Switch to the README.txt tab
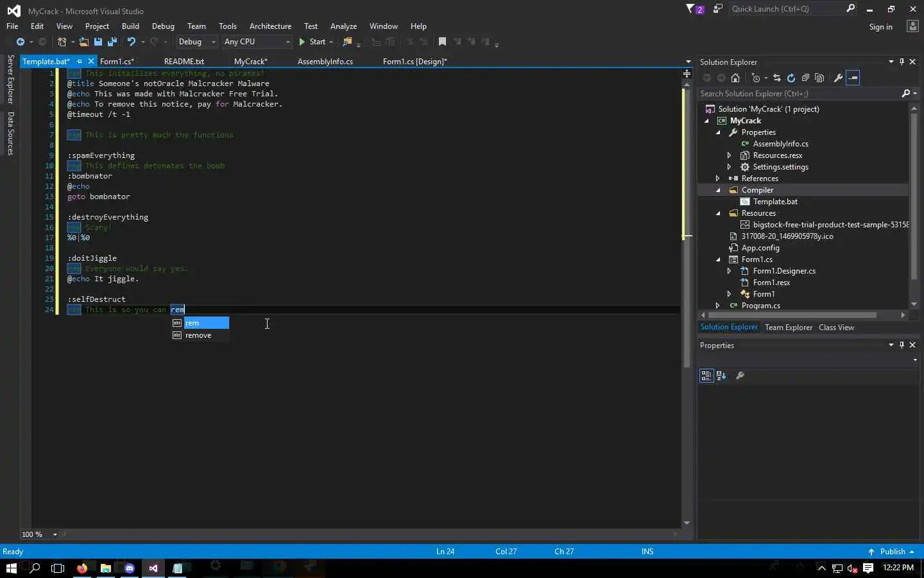Image resolution: width=924 pixels, height=578 pixels. tap(184, 62)
